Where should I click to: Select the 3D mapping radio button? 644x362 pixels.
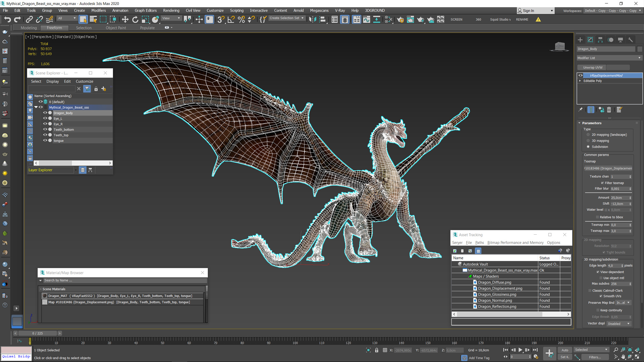pos(588,141)
